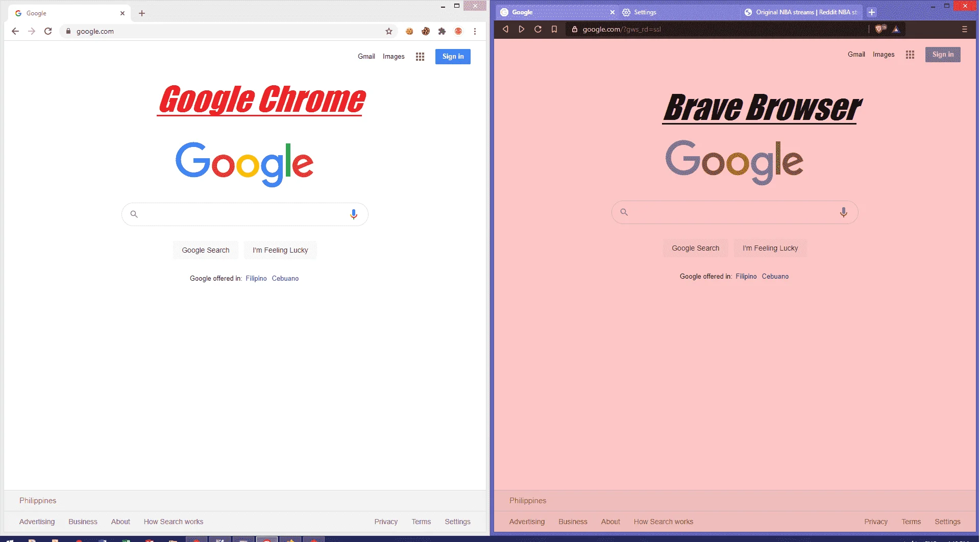
Task: Open How Search works in Chrome
Action: pos(174,522)
